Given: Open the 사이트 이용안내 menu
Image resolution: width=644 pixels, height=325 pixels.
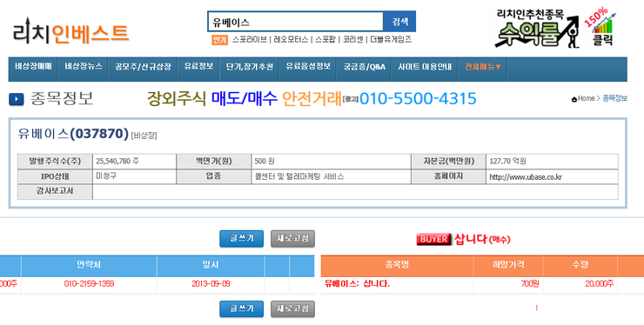Looking at the screenshot, I should pos(425,66).
